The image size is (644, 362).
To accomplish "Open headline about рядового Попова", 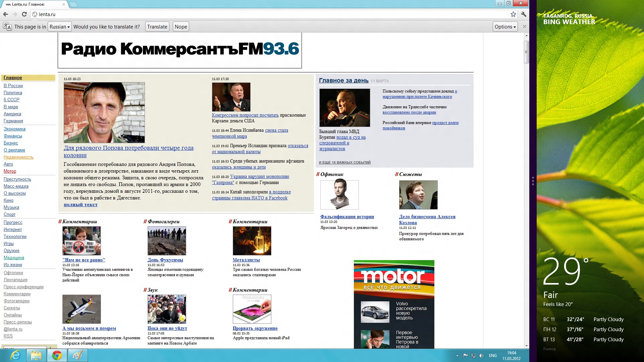I will 128,152.
